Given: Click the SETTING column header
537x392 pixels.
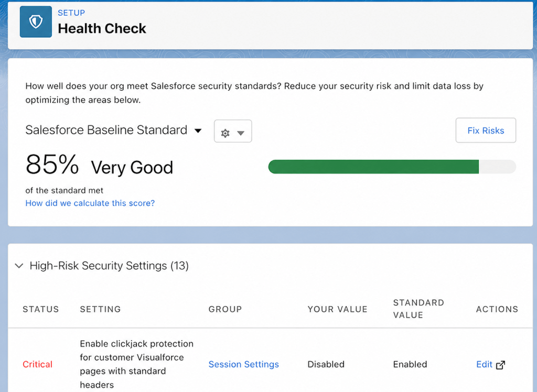Looking at the screenshot, I should point(100,309).
